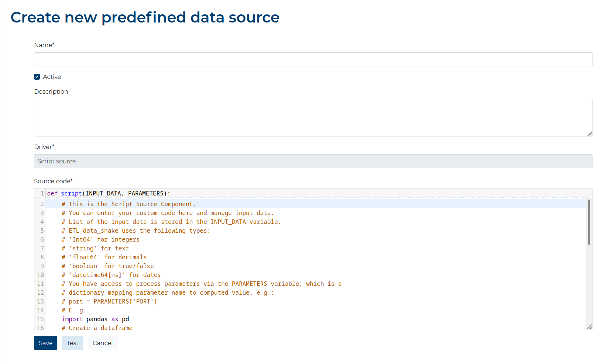
Task: Click line number 1 in the gutter
Action: click(42, 193)
